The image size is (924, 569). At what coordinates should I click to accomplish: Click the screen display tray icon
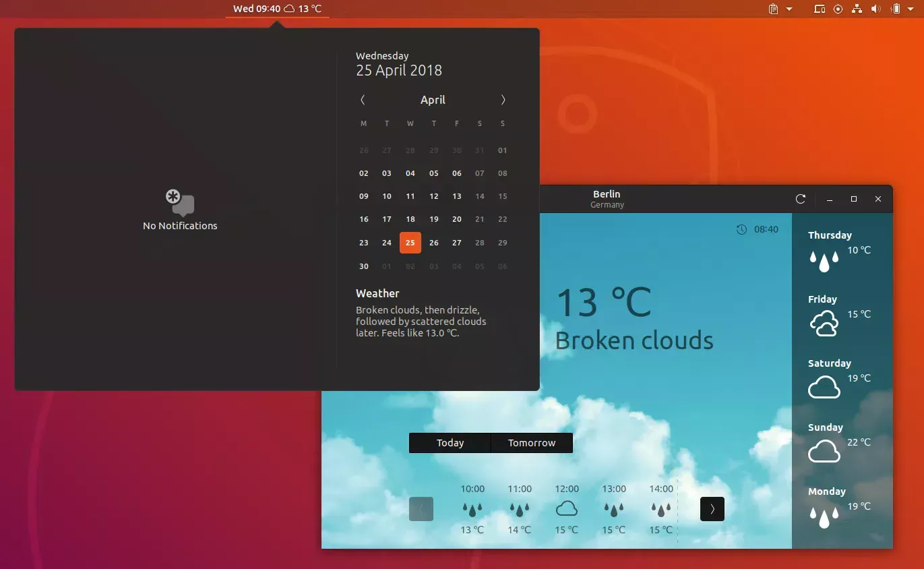tap(820, 9)
